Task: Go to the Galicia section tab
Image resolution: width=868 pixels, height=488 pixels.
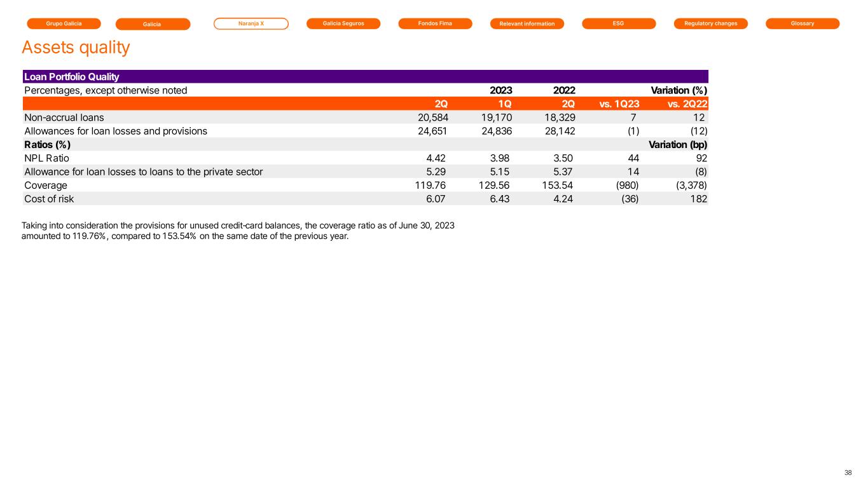Action: (153, 24)
